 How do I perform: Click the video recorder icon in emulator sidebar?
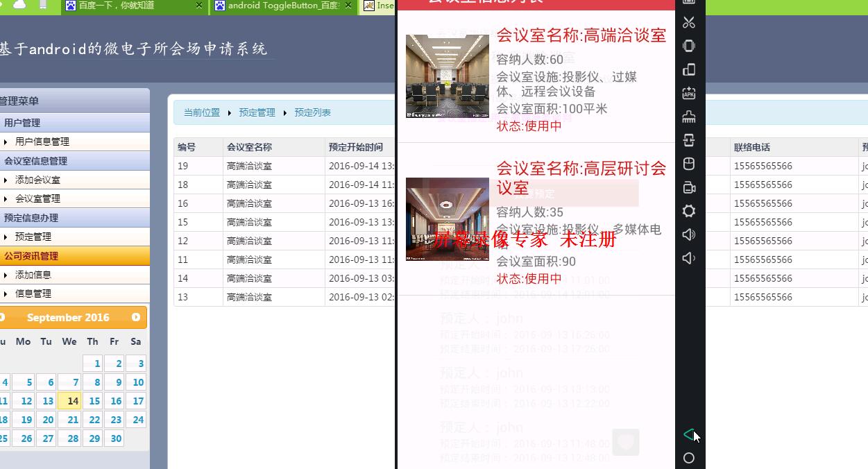689,187
